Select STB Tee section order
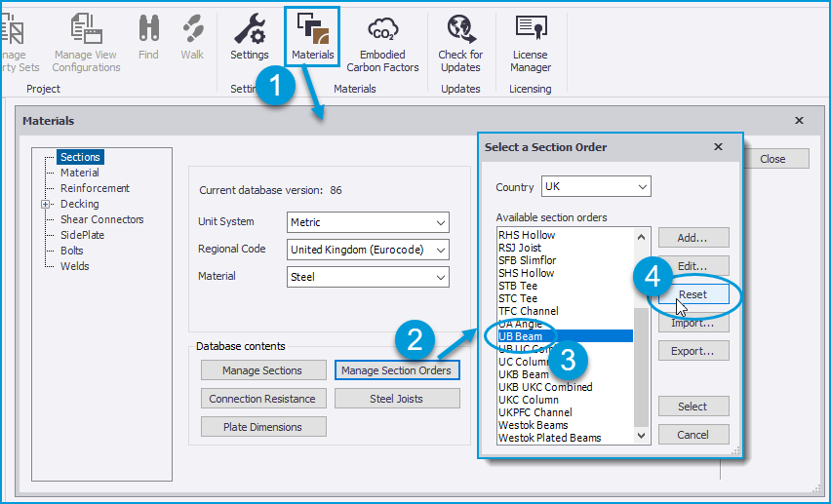This screenshot has width=831, height=504. pyautogui.click(x=518, y=286)
